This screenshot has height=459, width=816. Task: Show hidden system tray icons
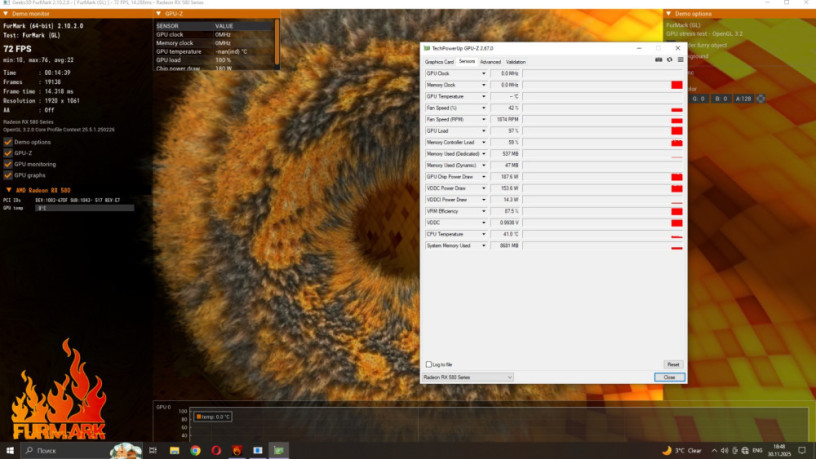click(714, 450)
